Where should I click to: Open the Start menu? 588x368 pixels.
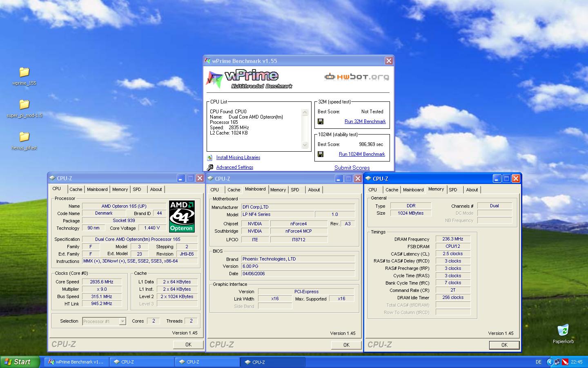pyautogui.click(x=20, y=362)
